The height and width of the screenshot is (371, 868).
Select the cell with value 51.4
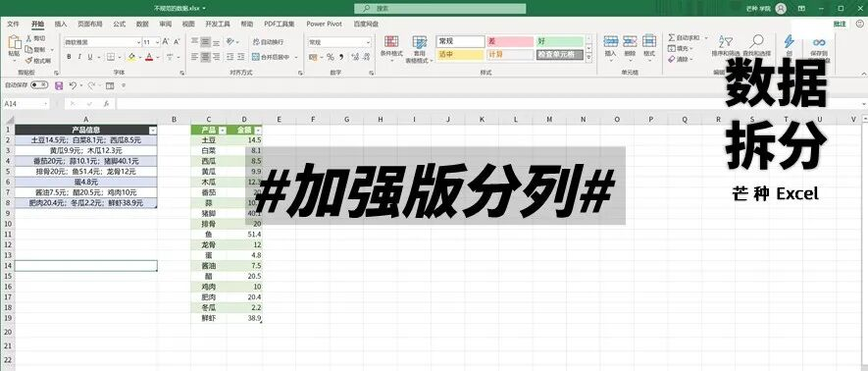(x=243, y=235)
